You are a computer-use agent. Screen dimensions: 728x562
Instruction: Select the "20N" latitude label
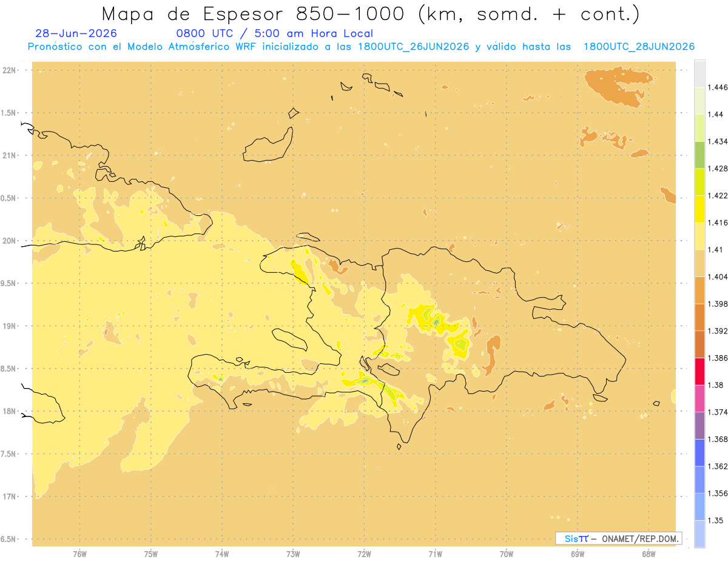9,241
